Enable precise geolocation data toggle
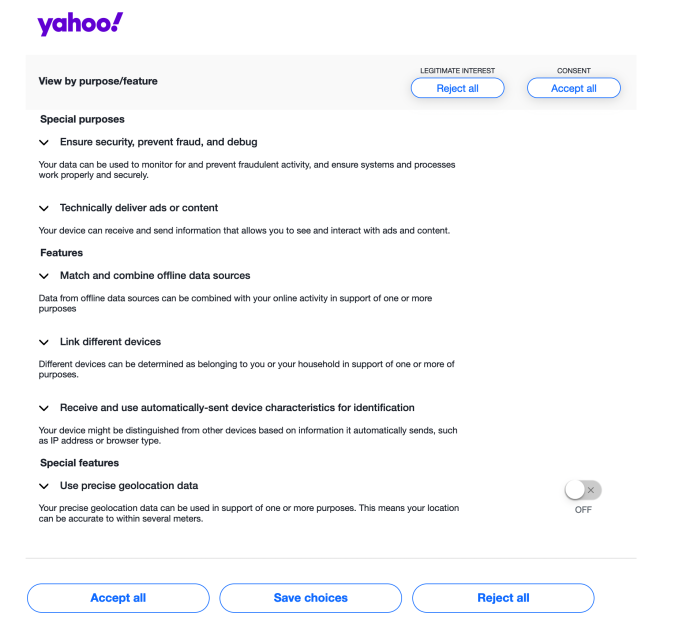This screenshot has height=623, width=679. [x=582, y=490]
